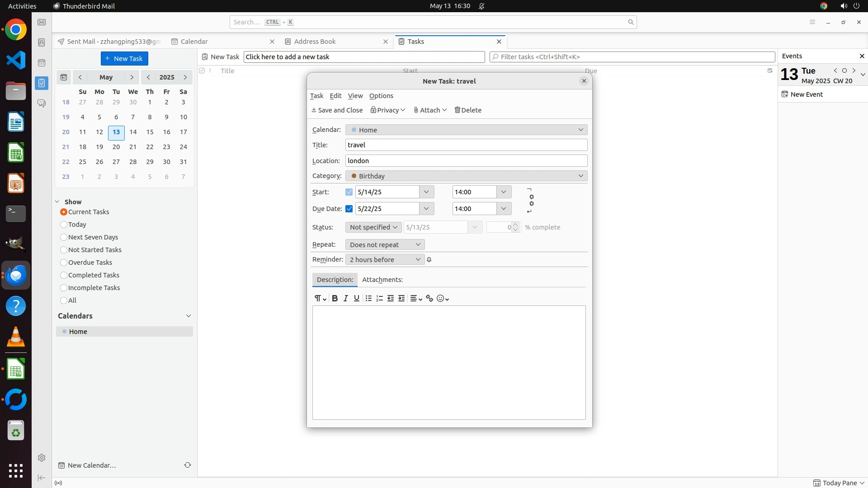Click Save and Close
868x488 pixels.
337,110
